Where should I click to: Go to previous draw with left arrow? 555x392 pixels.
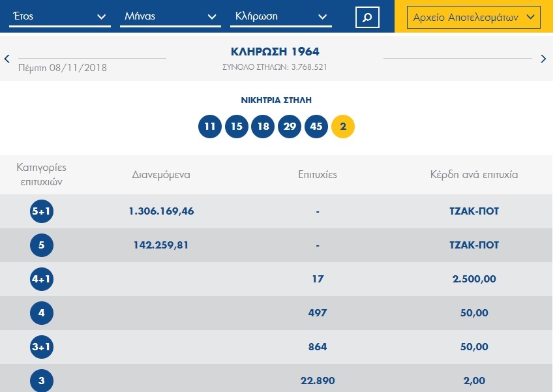point(7,59)
